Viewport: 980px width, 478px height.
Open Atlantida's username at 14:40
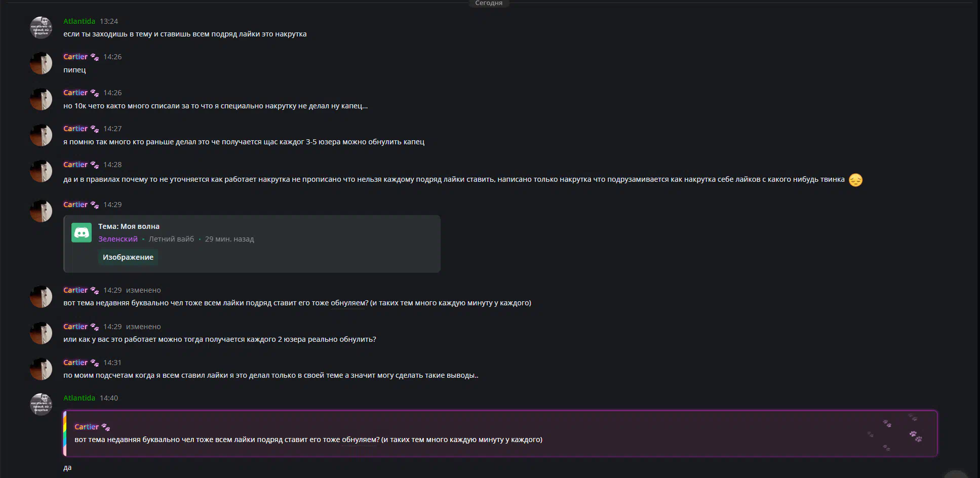point(79,398)
